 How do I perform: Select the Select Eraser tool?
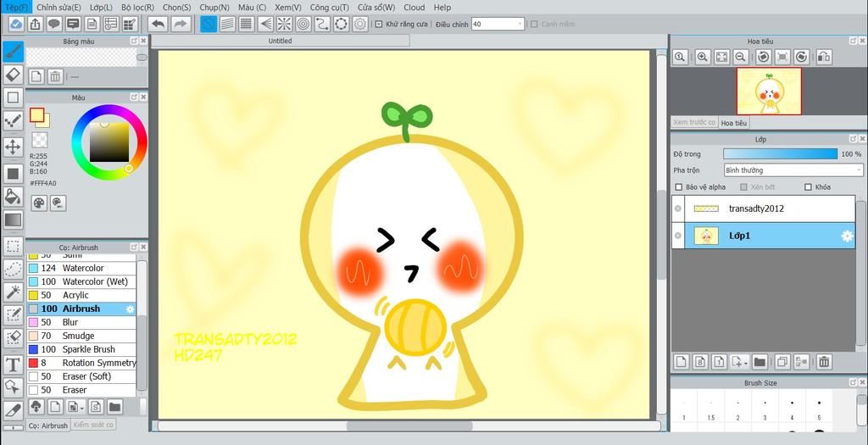(14, 337)
